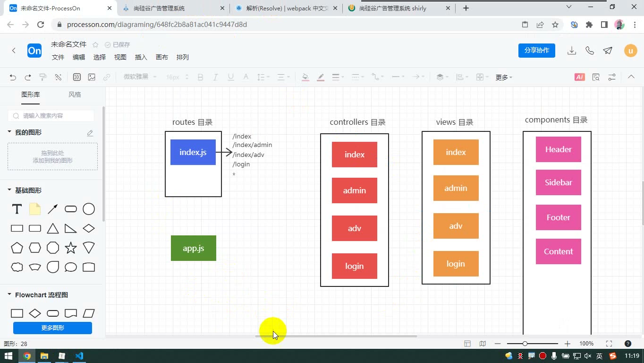Screen dimensions: 644x363
Task: Click the undo arrow icon
Action: pyautogui.click(x=13, y=77)
